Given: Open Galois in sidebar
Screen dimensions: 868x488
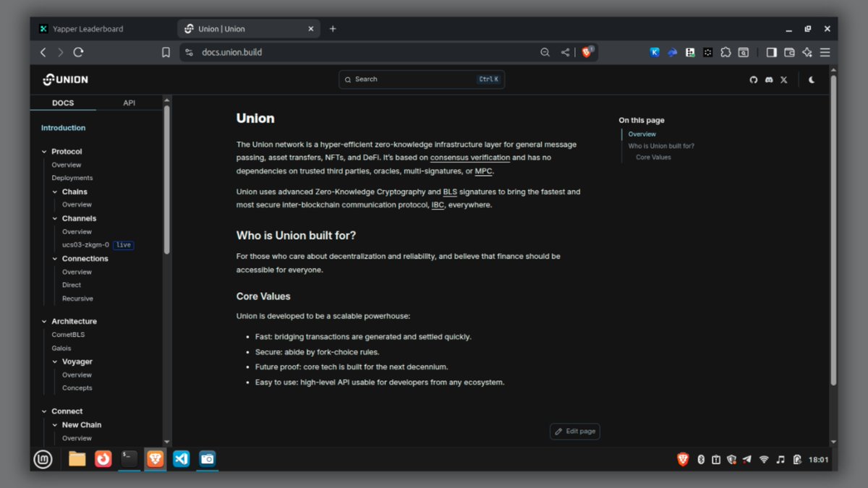Looking at the screenshot, I should coord(61,348).
